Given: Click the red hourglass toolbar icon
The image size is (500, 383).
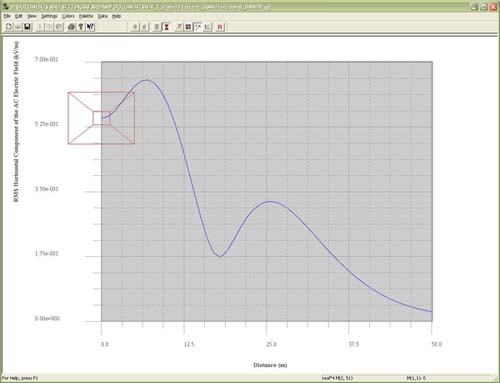Looking at the screenshot, I should coord(166,27).
